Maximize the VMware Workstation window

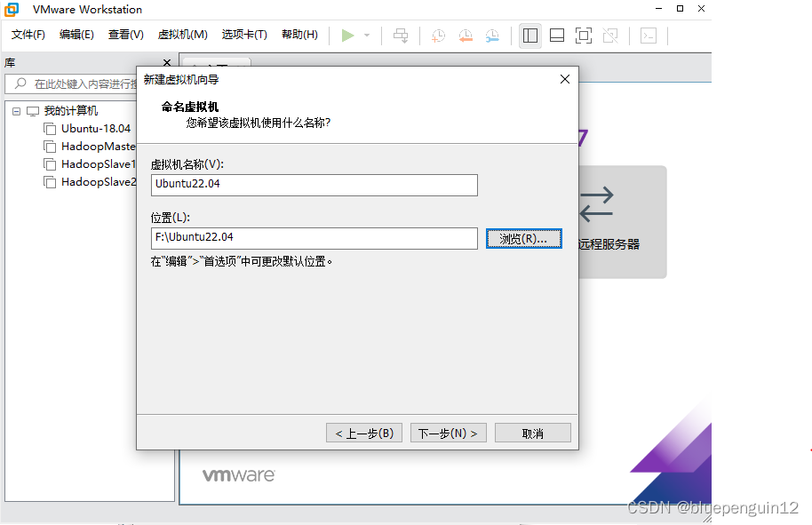[680, 9]
